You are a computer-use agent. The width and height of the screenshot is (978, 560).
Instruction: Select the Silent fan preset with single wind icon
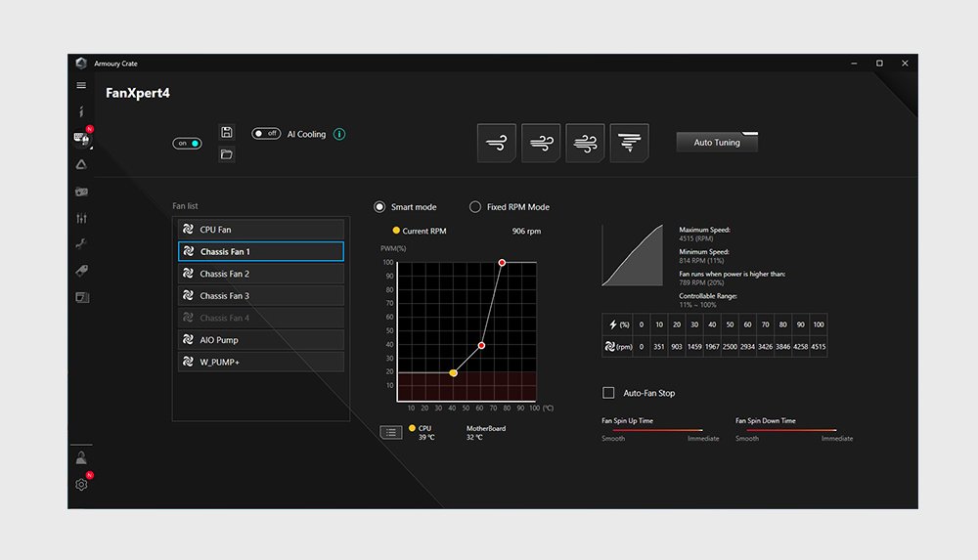[x=496, y=143]
